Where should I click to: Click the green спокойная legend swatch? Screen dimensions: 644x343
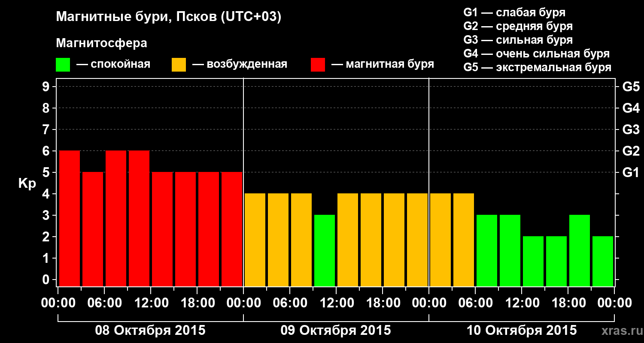tap(63, 65)
